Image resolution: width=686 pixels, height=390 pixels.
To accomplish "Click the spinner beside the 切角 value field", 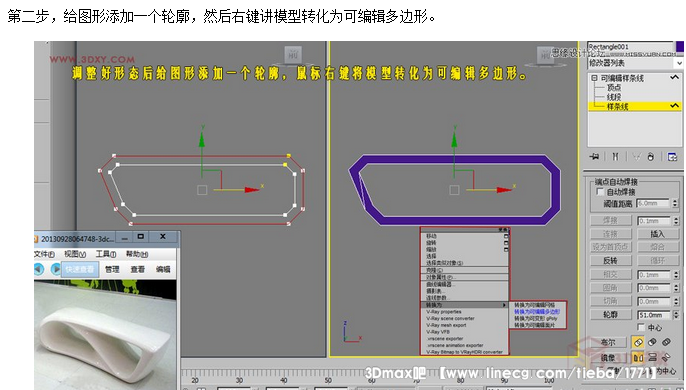I will pyautogui.click(x=676, y=302).
